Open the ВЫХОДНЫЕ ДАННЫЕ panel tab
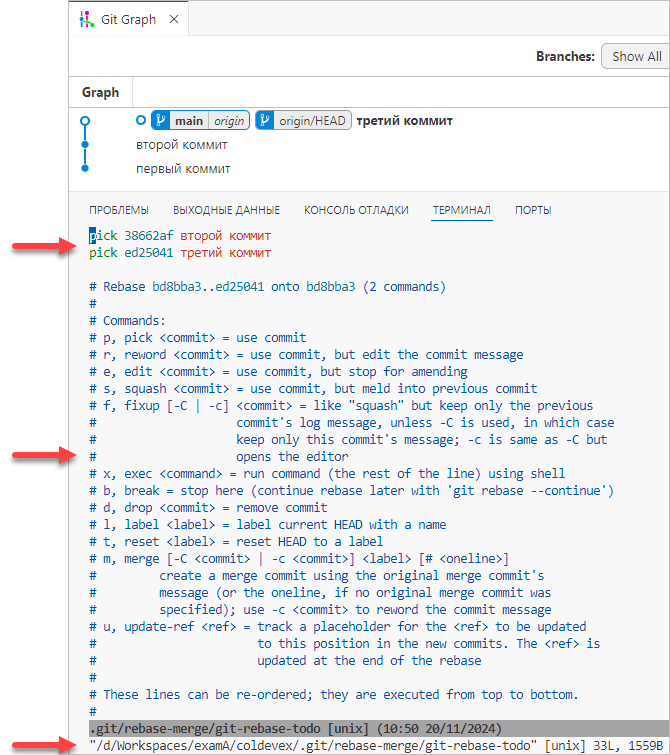 [226, 210]
